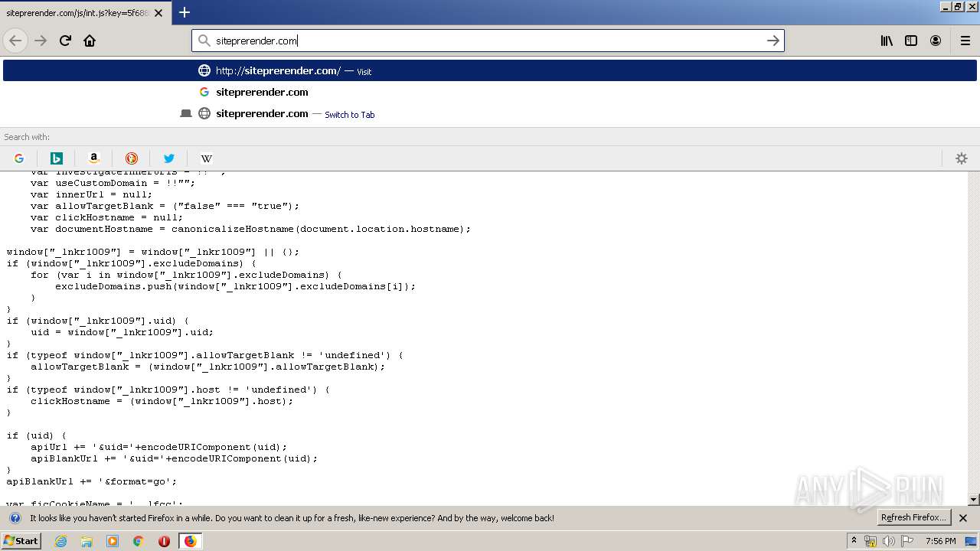
Task: Open Windows Explorer folder from taskbar
Action: click(87, 541)
